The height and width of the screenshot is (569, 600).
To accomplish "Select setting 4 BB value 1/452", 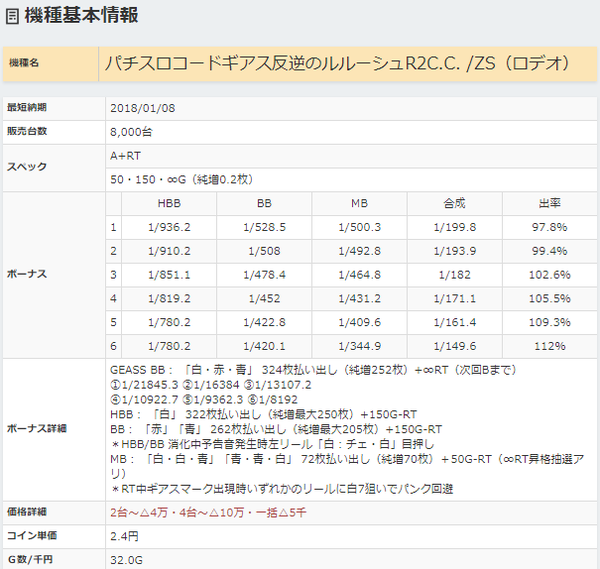I will tap(264, 298).
